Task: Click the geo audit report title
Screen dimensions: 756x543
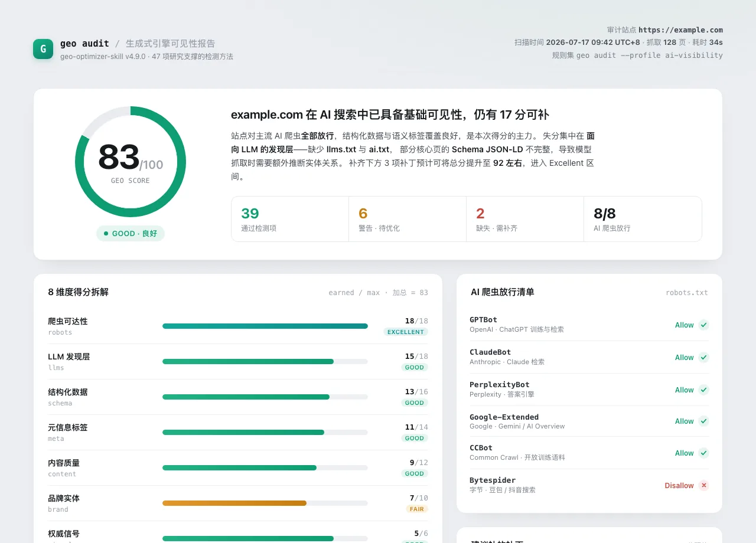Action: [84, 44]
